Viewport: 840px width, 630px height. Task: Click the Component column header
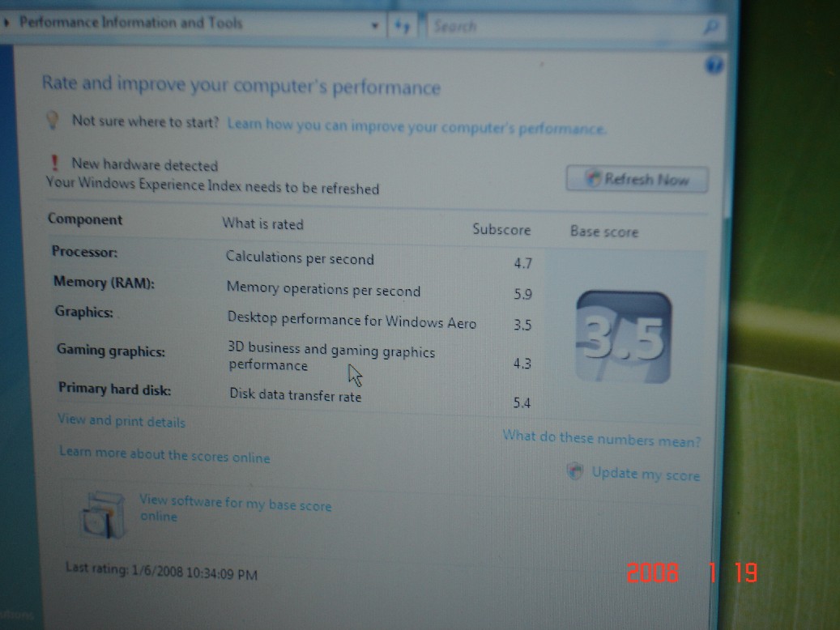[x=85, y=219]
